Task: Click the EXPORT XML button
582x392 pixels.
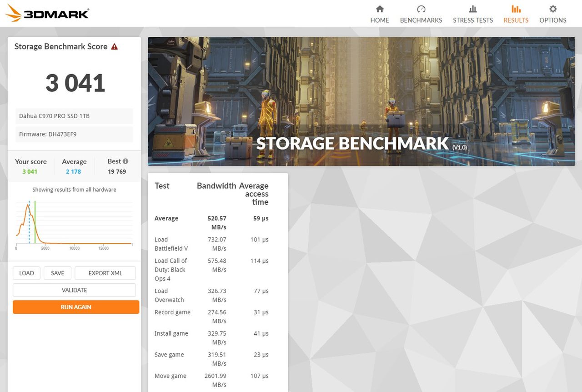Action: [105, 273]
